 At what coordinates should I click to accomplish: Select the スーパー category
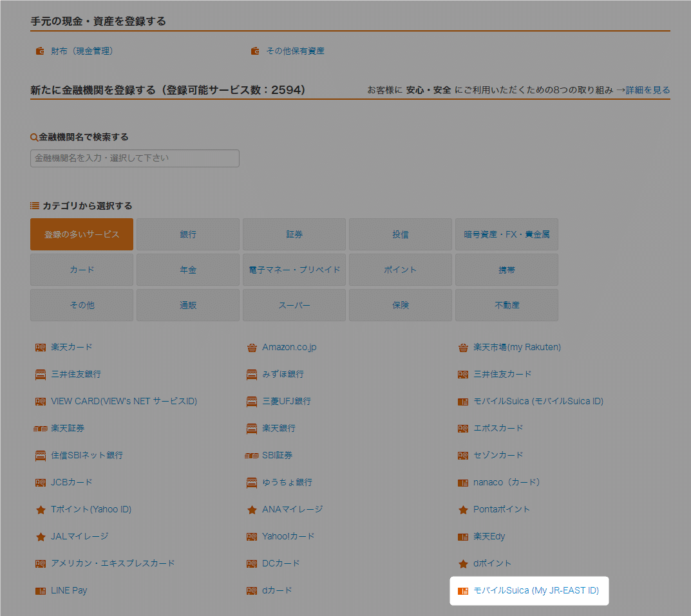(294, 305)
